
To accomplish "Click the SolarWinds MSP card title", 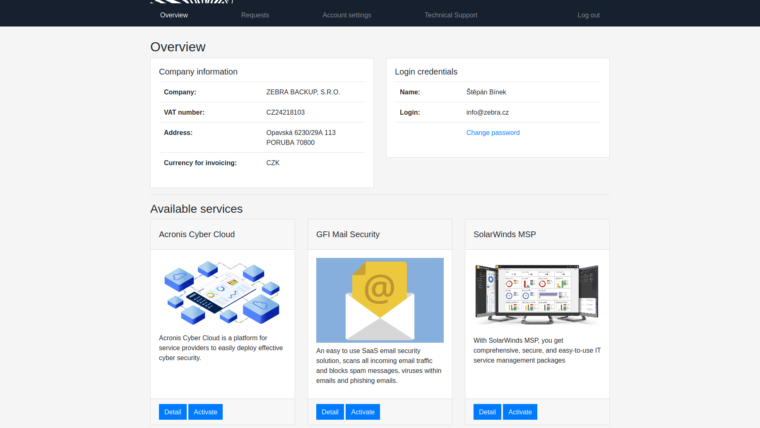I will coord(505,234).
